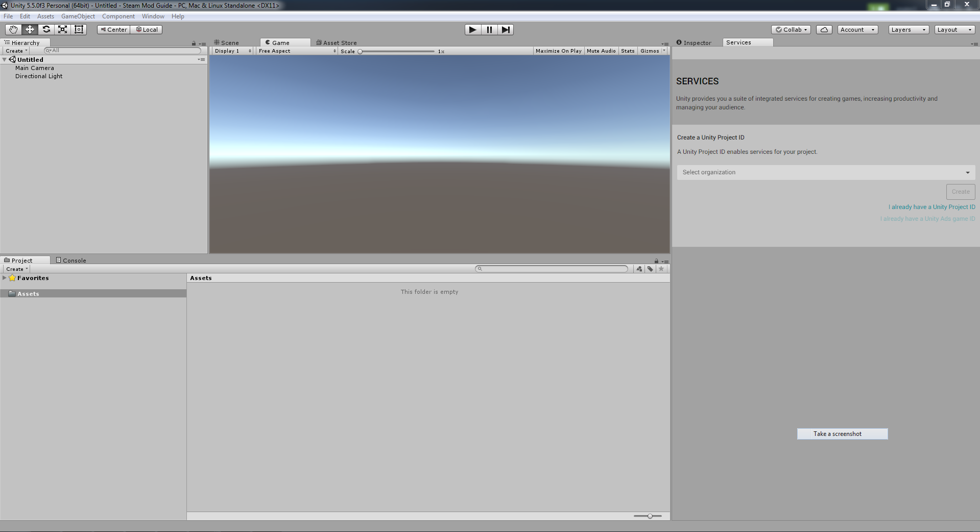The width and height of the screenshot is (980, 532).
Task: Toggle Mute Audio in Game view
Action: pyautogui.click(x=601, y=51)
